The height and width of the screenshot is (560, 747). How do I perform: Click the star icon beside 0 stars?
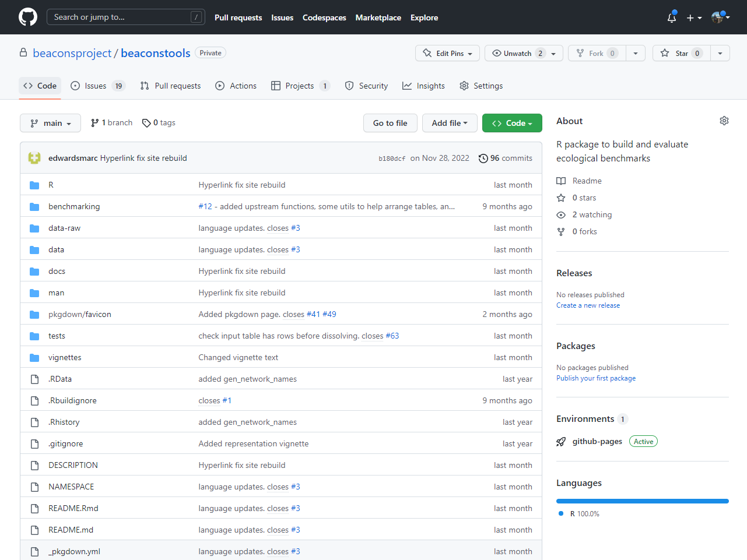[x=561, y=198]
